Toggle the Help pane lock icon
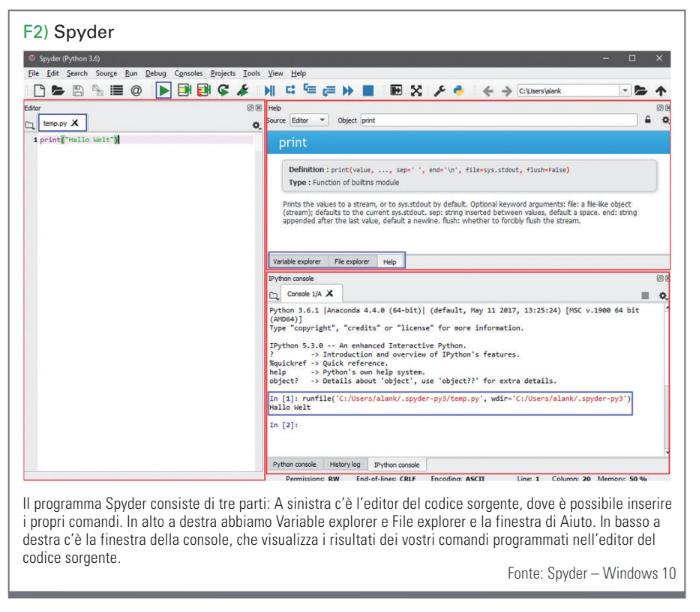 [x=648, y=120]
